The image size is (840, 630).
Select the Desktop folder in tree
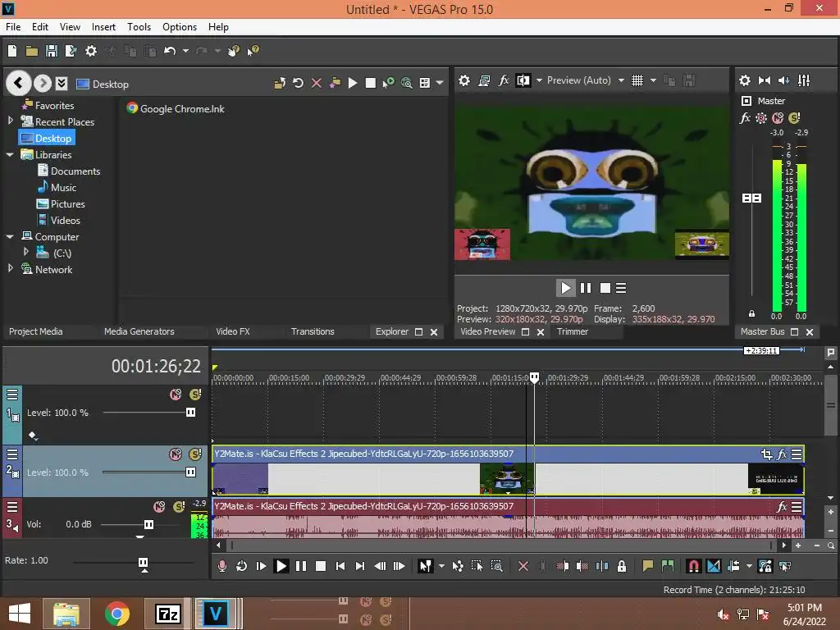pyautogui.click(x=47, y=138)
